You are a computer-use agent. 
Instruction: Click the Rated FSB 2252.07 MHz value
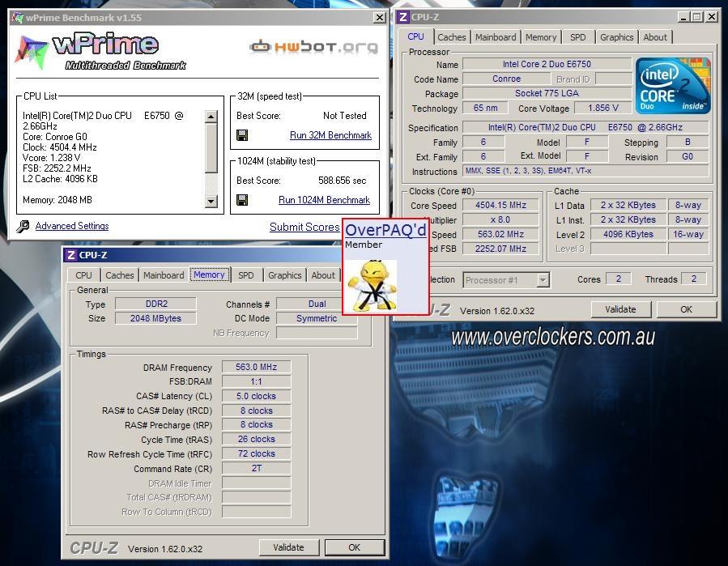click(x=501, y=249)
